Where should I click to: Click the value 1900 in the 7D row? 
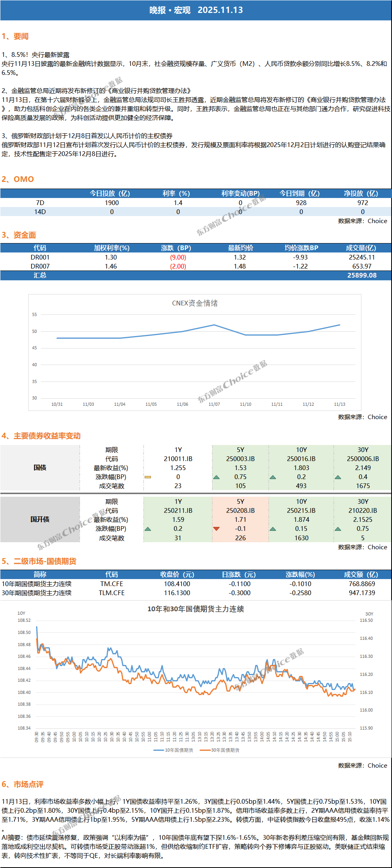[112, 203]
